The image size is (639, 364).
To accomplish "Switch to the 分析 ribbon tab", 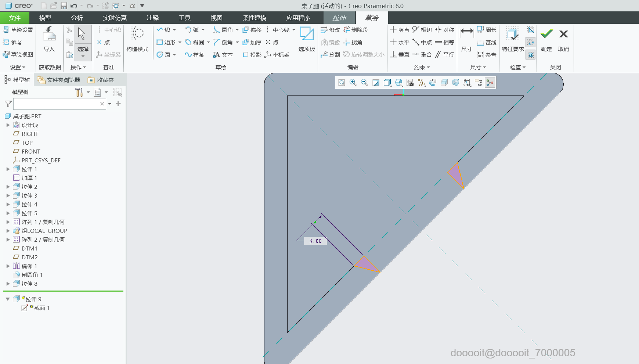I will [77, 18].
